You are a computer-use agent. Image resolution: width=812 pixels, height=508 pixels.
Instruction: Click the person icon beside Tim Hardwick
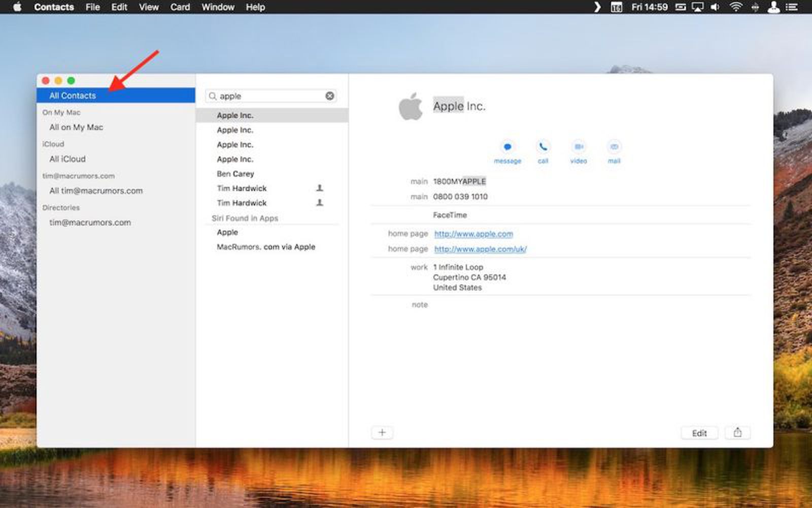pos(320,188)
